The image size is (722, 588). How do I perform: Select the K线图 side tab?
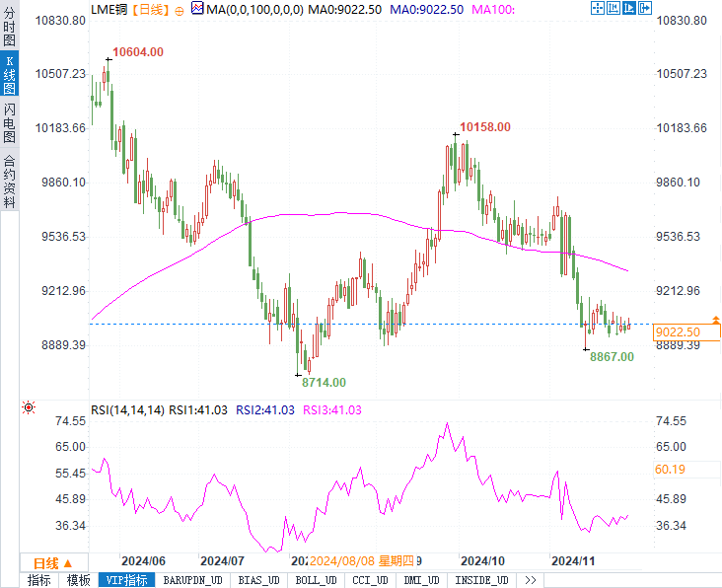(9, 74)
